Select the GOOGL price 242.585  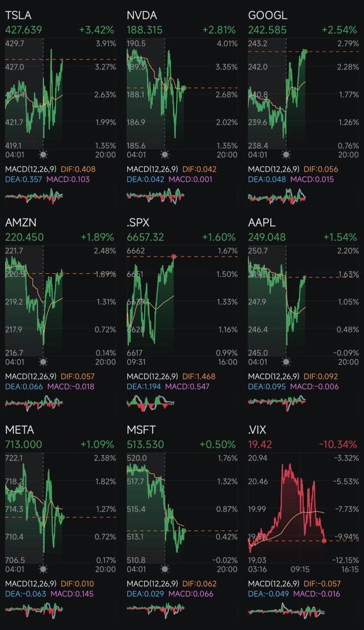click(267, 30)
